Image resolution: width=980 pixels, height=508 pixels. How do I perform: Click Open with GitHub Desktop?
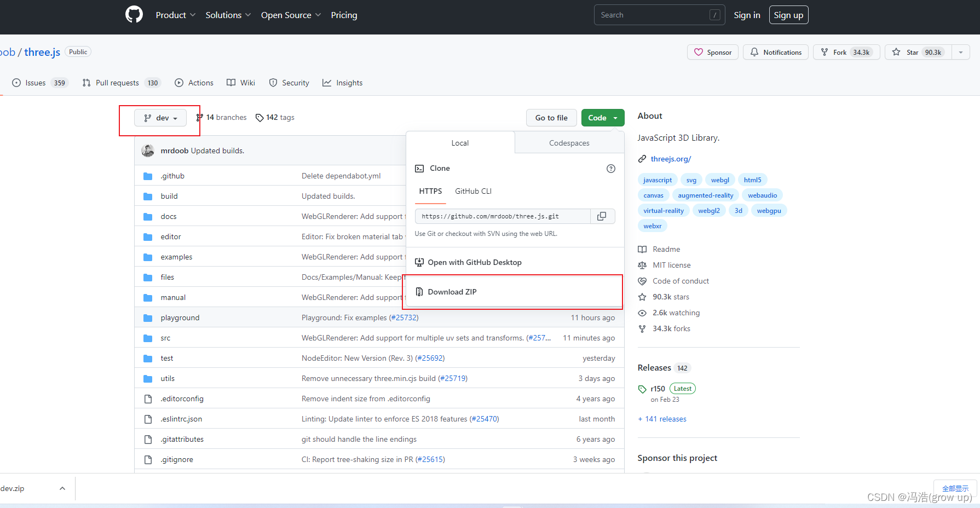pyautogui.click(x=474, y=262)
